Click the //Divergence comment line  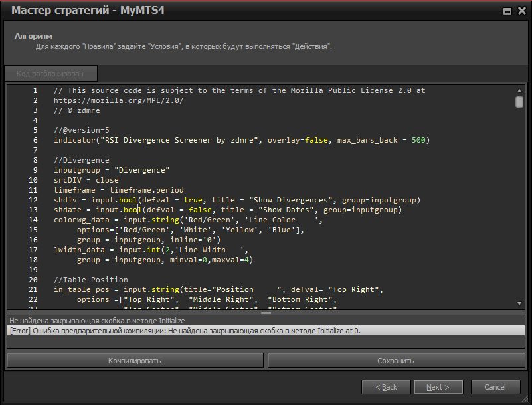coord(82,160)
